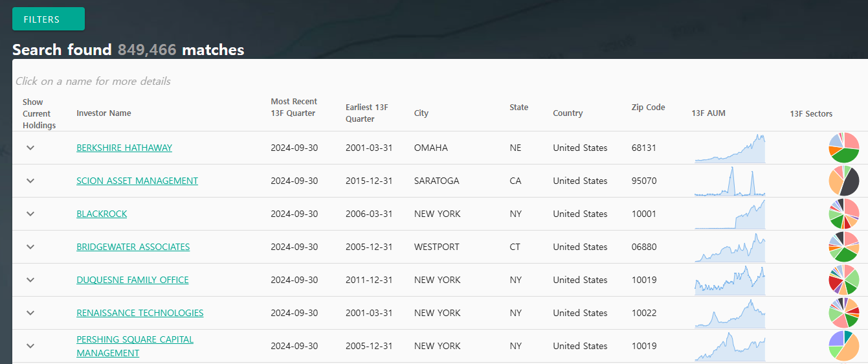Click the zip code 06880
The width and height of the screenshot is (868, 364).
644,247
